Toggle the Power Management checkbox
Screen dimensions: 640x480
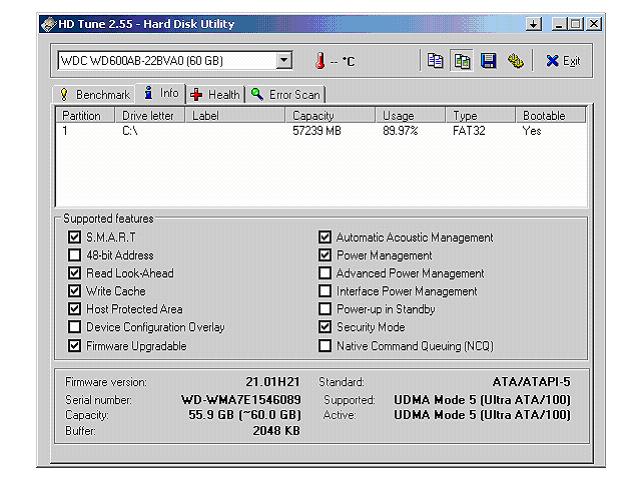(x=325, y=255)
